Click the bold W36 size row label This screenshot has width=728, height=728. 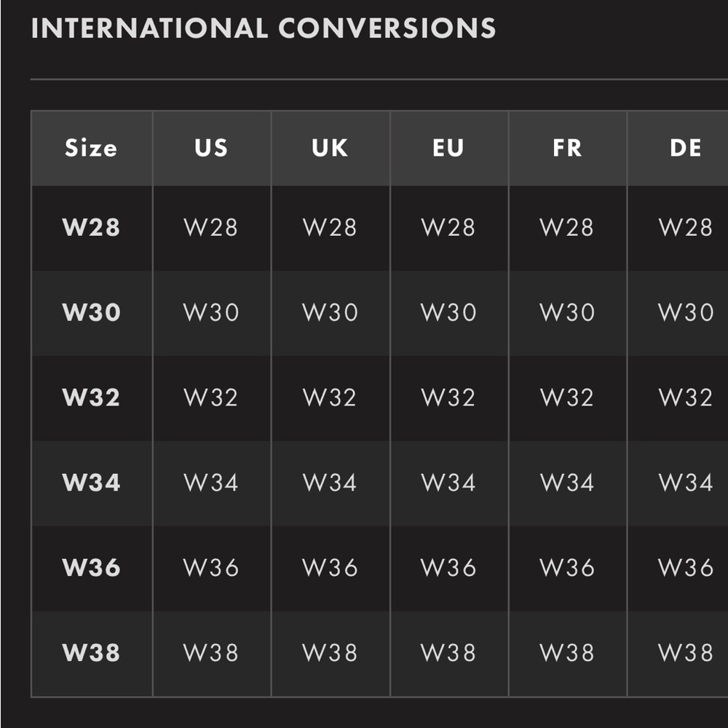click(x=92, y=567)
